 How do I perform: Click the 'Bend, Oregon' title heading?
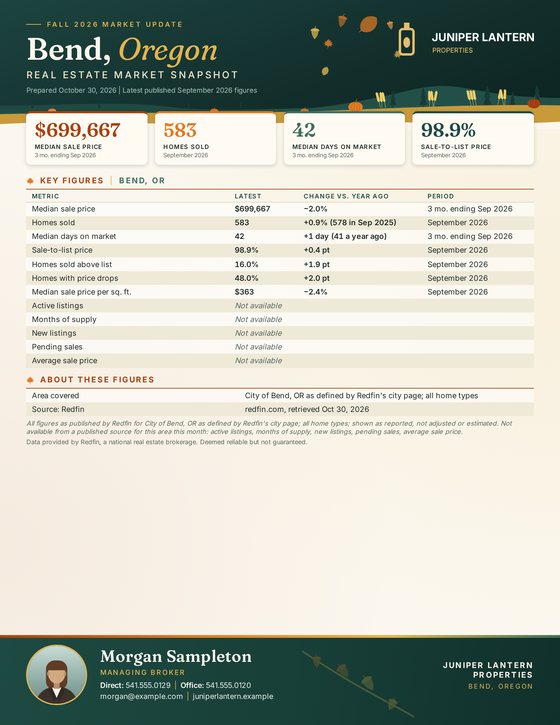tap(122, 49)
